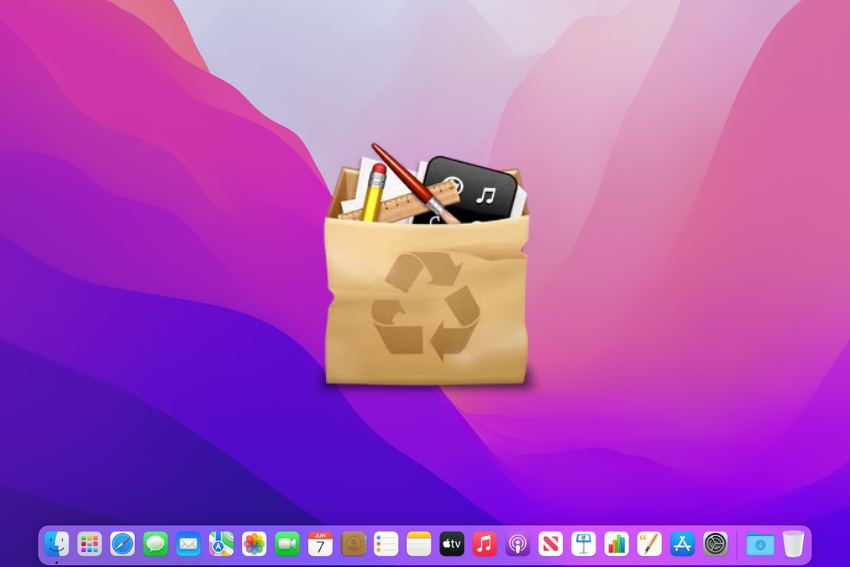
Task: Launch Keynote from the dock
Action: (x=583, y=544)
